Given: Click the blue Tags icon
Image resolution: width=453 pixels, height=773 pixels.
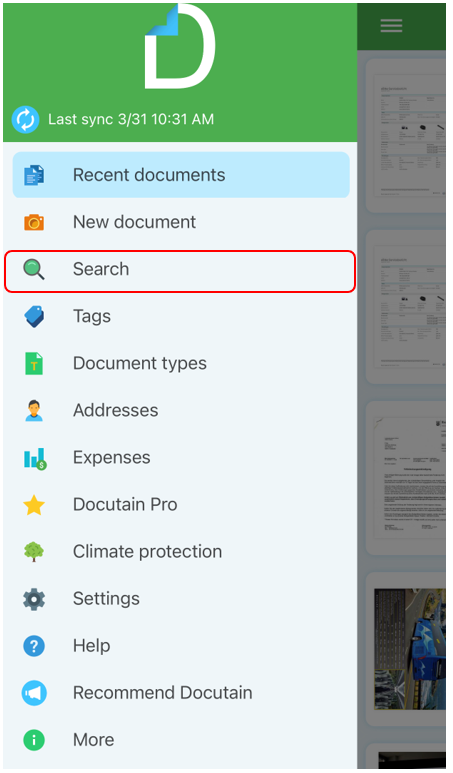Looking at the screenshot, I should (34, 316).
